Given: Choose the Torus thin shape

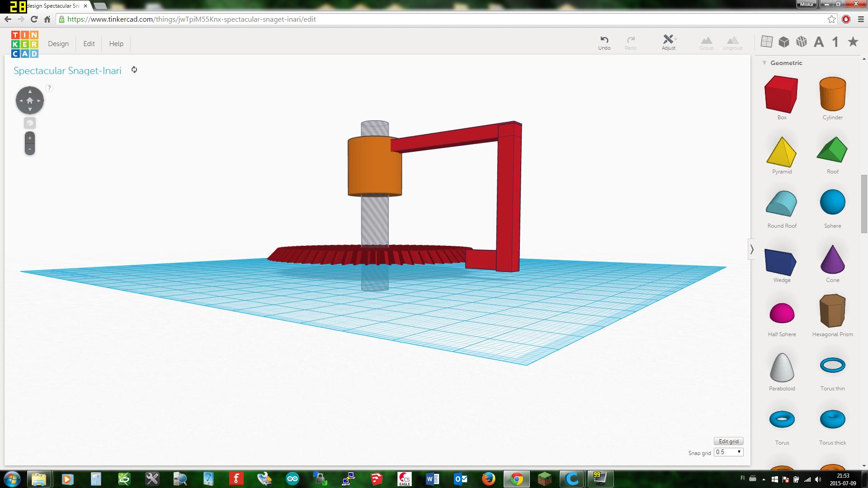Looking at the screenshot, I should tap(832, 365).
